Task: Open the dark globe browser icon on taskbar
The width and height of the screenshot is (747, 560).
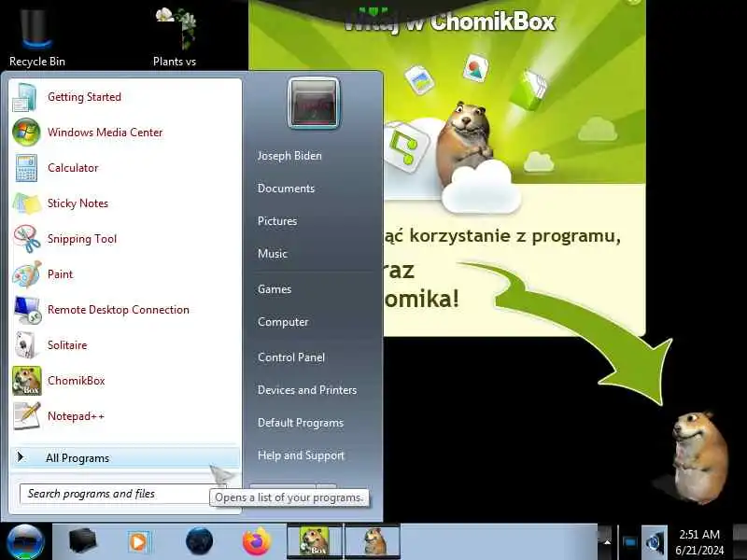Action: click(199, 541)
